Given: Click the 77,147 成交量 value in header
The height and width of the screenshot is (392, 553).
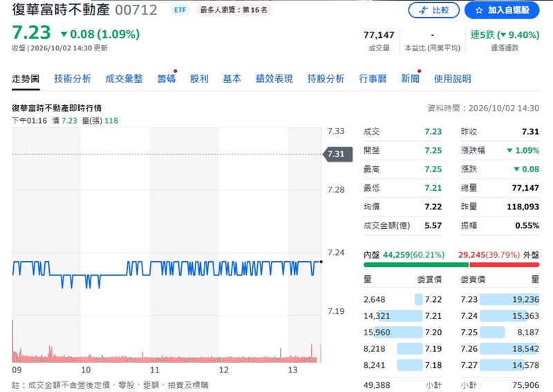Looking at the screenshot, I should click(x=379, y=35).
